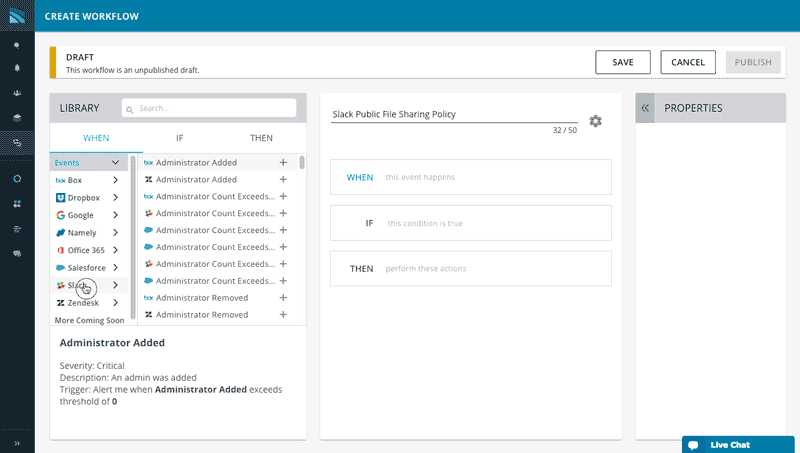Add Box Administrator Count Exceeds event
The image size is (800, 453).
(283, 196)
